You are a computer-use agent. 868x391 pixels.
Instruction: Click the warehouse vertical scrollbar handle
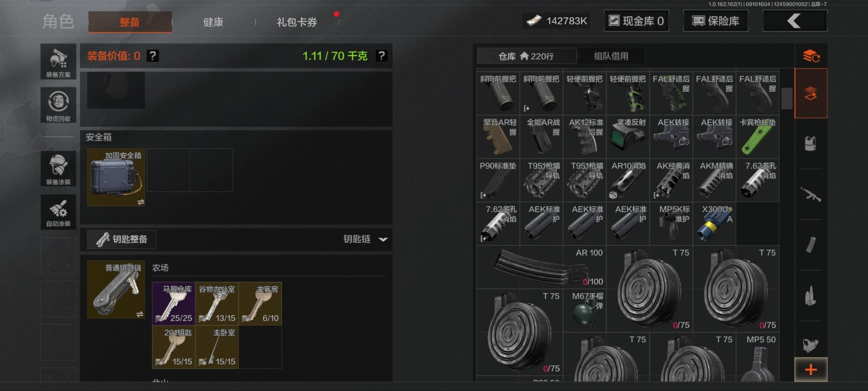pos(787,98)
